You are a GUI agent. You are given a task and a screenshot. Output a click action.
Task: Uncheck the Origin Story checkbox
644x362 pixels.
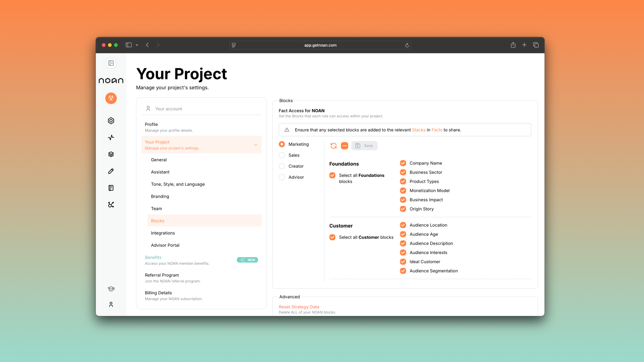(x=403, y=209)
